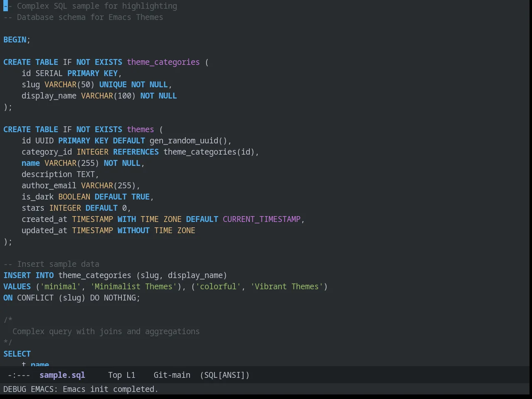This screenshot has height=399, width=532.
Task: Click the created_at column name
Action: [x=44, y=219]
